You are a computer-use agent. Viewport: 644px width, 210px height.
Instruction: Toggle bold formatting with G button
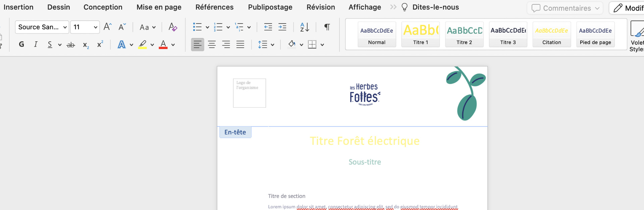pyautogui.click(x=21, y=44)
